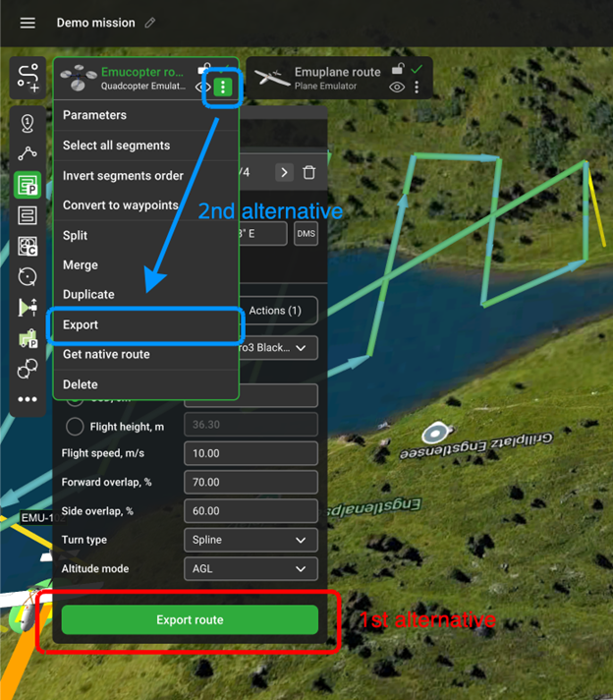Edit the Demo mission name pencil
The image size is (613, 700).
150,23
